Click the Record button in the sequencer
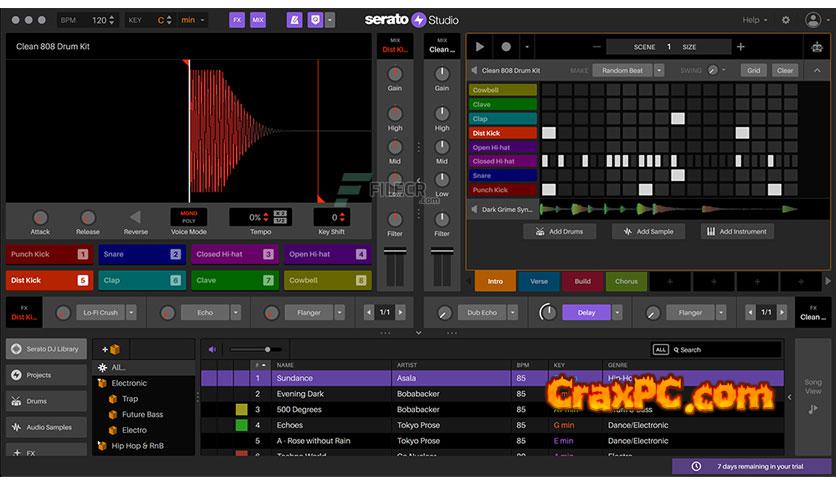Viewport: 836px width, 484px height. tap(505, 47)
